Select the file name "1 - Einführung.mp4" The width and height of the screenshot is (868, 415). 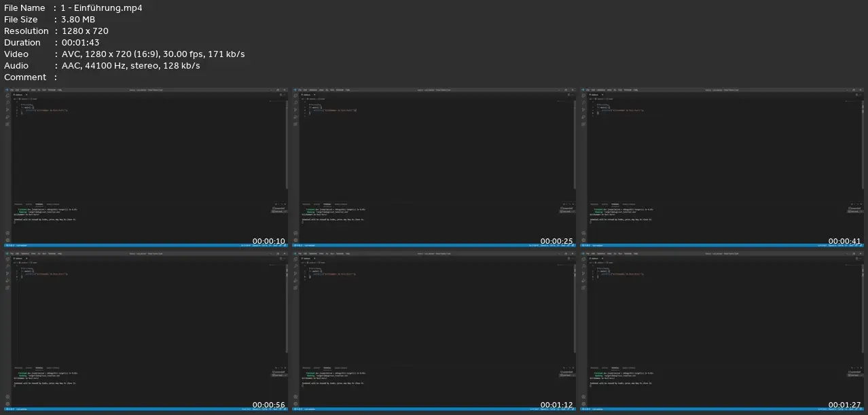coord(101,8)
